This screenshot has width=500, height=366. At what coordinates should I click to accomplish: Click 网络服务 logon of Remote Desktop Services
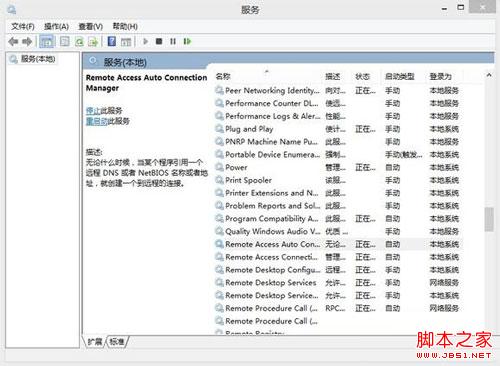(444, 283)
